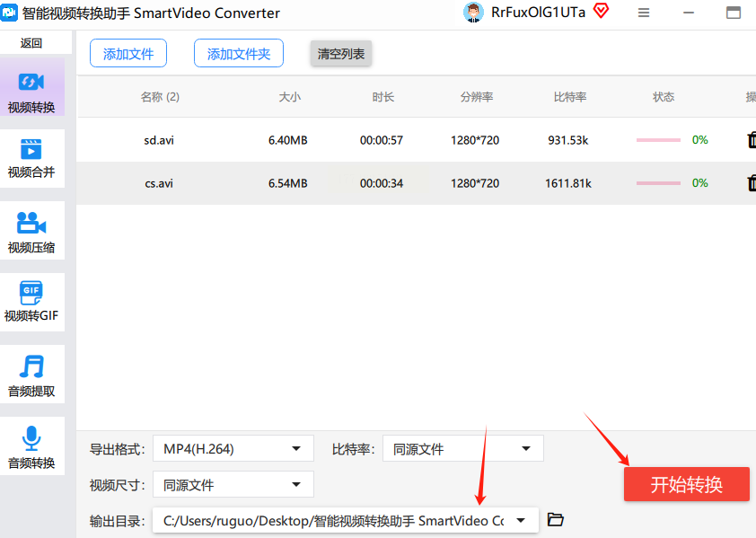Viewport: 756px width, 538px height.
Task: Click the 时长 column header
Action: (383, 97)
